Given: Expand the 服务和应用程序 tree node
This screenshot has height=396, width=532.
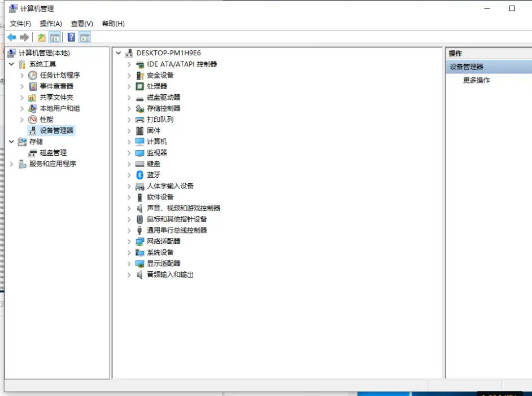Looking at the screenshot, I should (x=11, y=164).
